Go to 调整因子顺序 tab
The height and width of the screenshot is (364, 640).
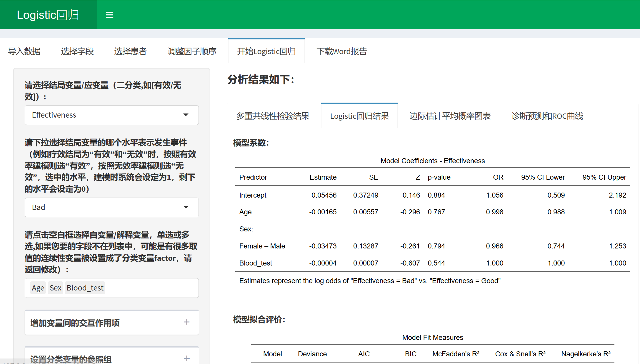[192, 51]
